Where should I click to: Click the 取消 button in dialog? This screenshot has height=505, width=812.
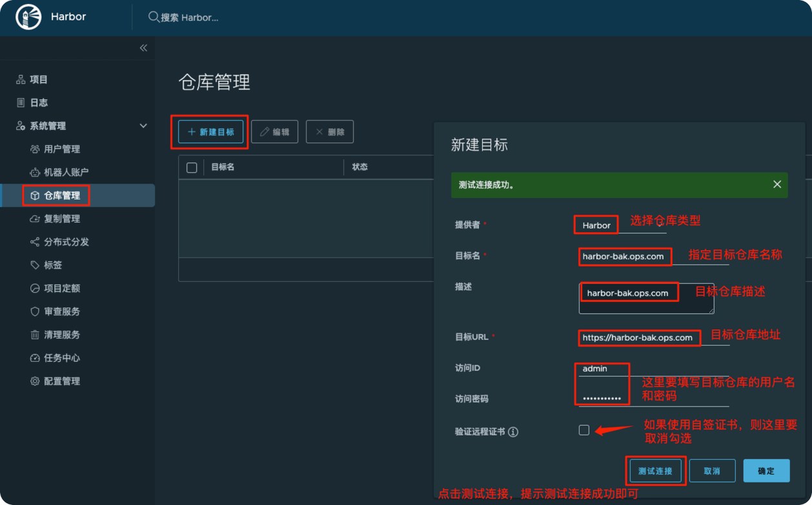pyautogui.click(x=713, y=471)
